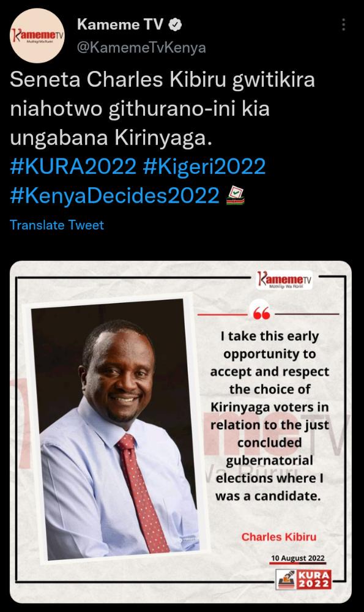Click the Kameme TV logo inside the image
The image size is (364, 612).
(x=284, y=280)
